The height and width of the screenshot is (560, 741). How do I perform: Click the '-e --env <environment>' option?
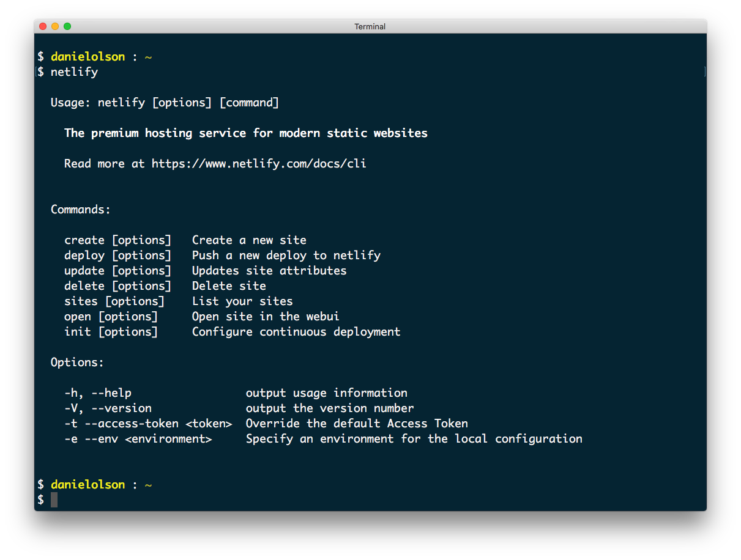click(138, 439)
